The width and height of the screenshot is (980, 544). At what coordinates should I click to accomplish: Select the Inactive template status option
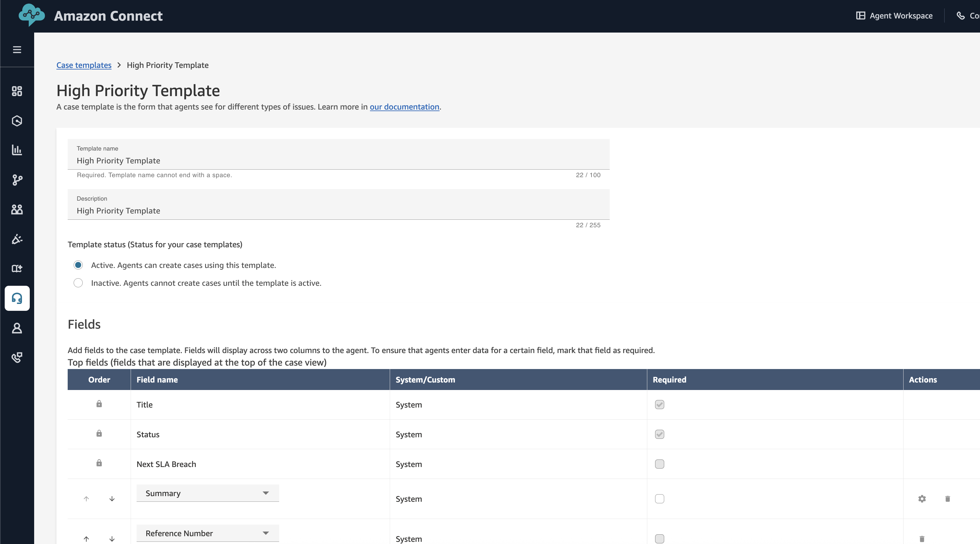point(78,283)
